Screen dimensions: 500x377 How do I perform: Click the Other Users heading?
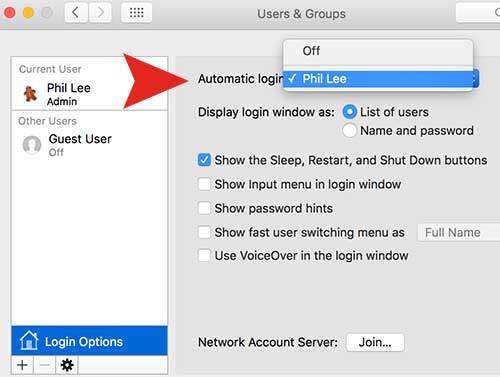click(x=47, y=121)
